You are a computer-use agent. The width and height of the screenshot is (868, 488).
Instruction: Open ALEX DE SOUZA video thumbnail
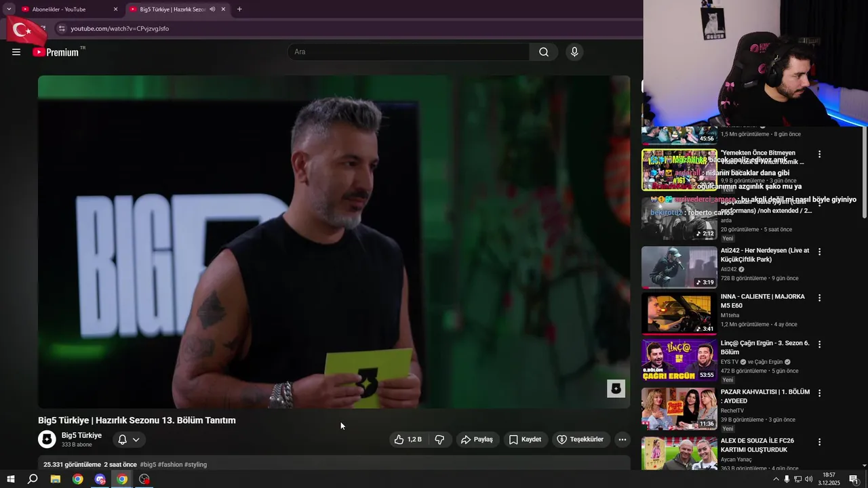pyautogui.click(x=679, y=453)
